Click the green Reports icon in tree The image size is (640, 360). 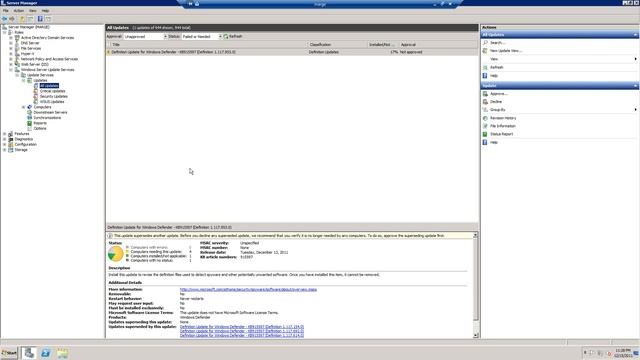(x=29, y=123)
